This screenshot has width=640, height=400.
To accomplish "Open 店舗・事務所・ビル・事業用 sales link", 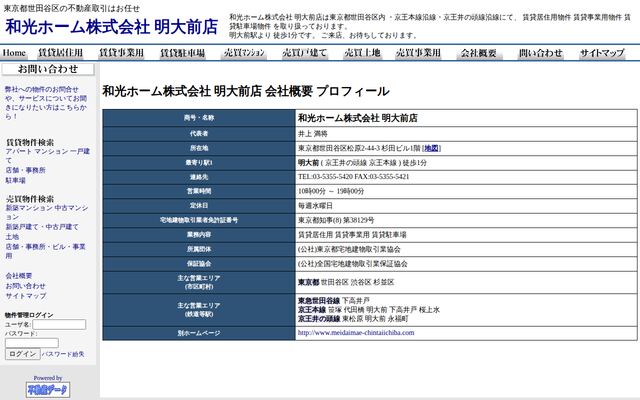I will 45,251.
